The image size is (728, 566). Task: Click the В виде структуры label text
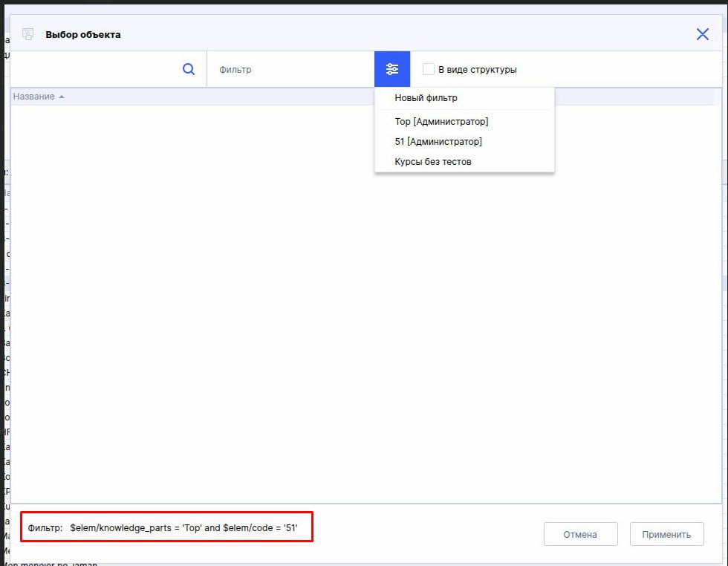click(x=477, y=70)
